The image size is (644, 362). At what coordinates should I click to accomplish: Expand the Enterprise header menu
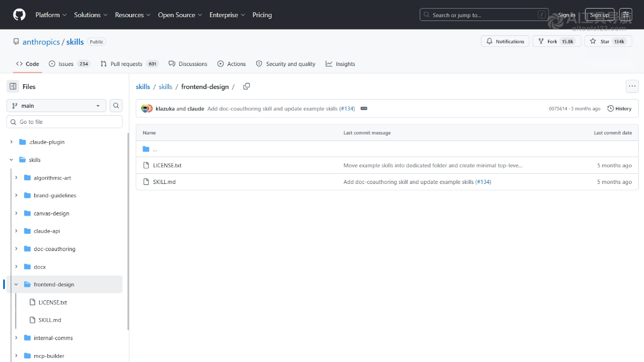(227, 15)
